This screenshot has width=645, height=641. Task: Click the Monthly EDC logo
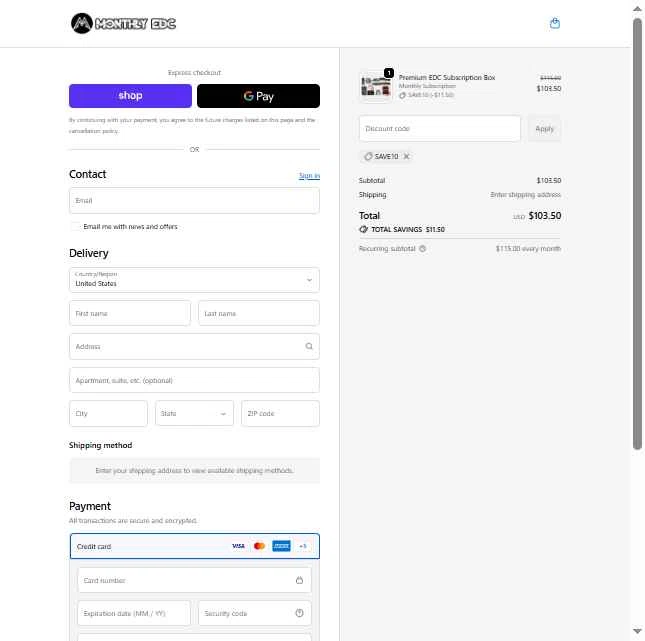click(x=123, y=23)
